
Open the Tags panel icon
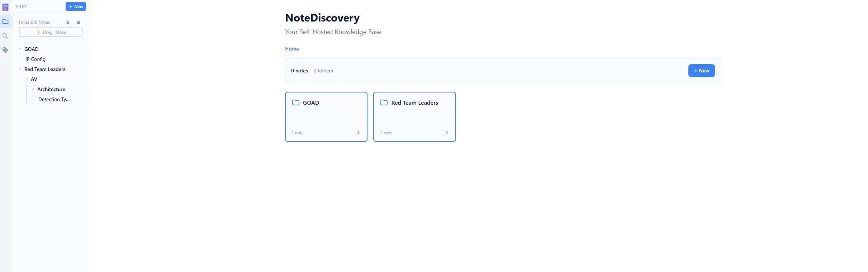pyautogui.click(x=5, y=50)
